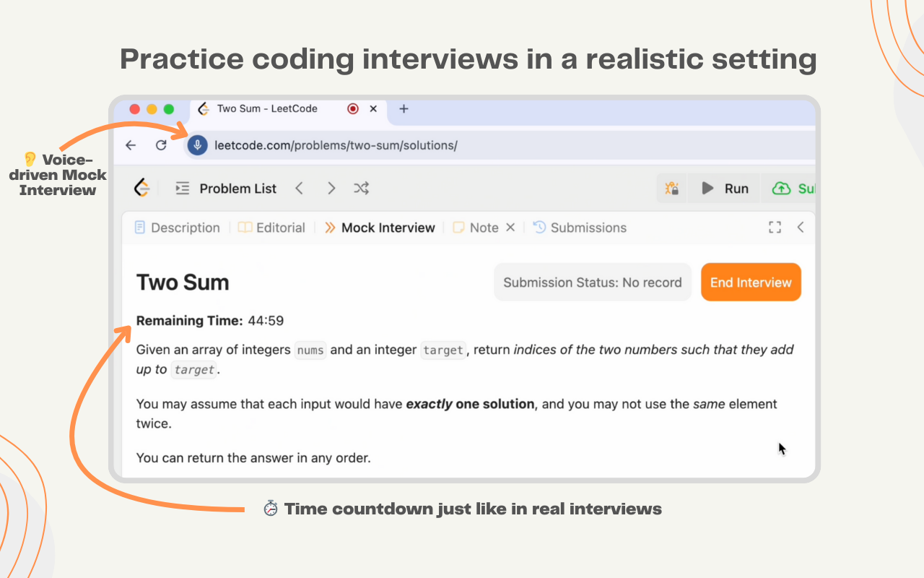This screenshot has width=924, height=578.
Task: Click the Two Sum - LeetCode tab title
Action: point(267,108)
